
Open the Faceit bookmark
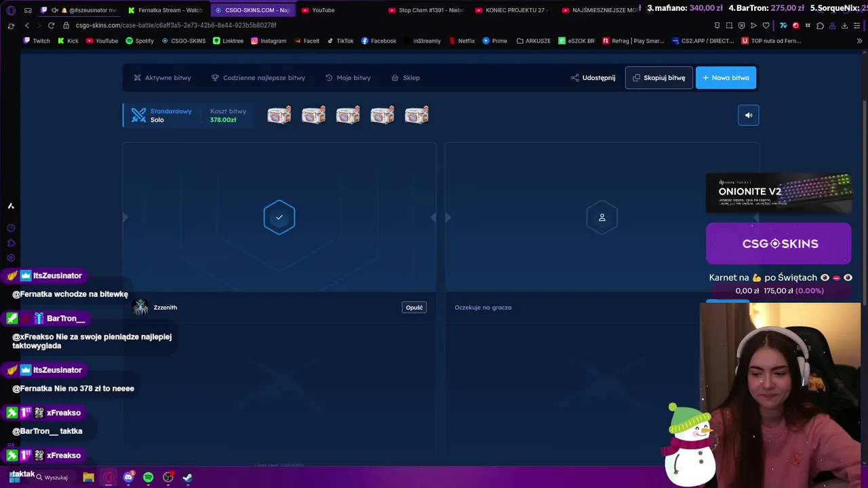307,41
